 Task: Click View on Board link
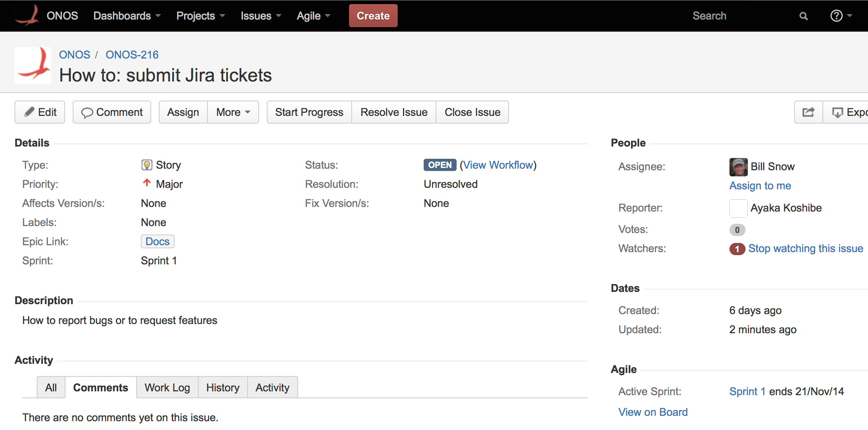[x=653, y=412]
